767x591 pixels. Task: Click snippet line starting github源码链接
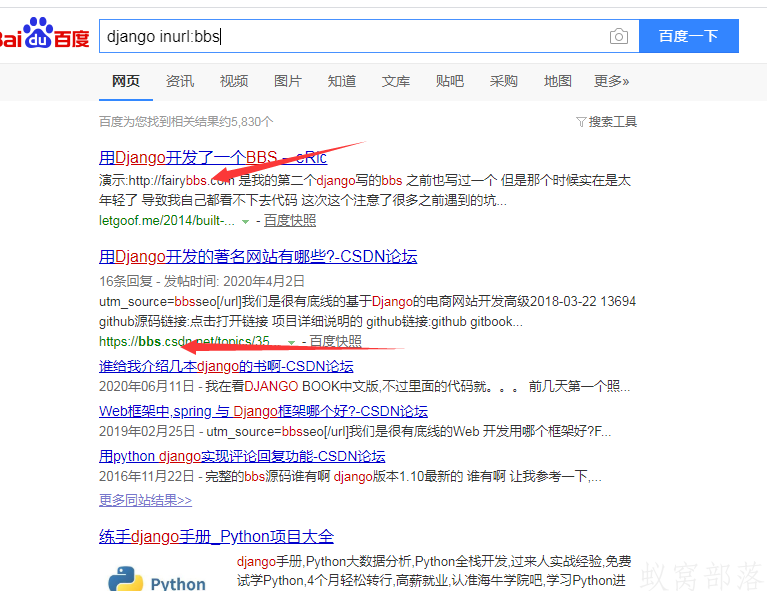(x=311, y=321)
